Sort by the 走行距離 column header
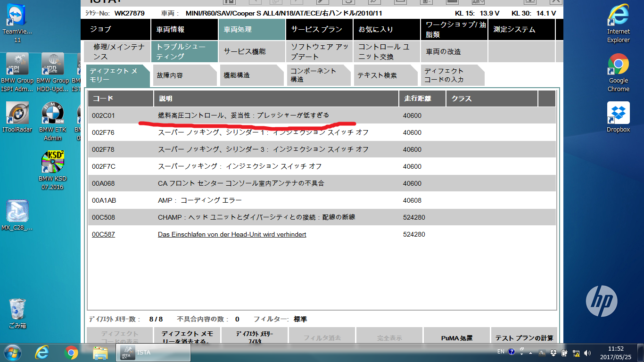644x362 pixels. (422, 99)
